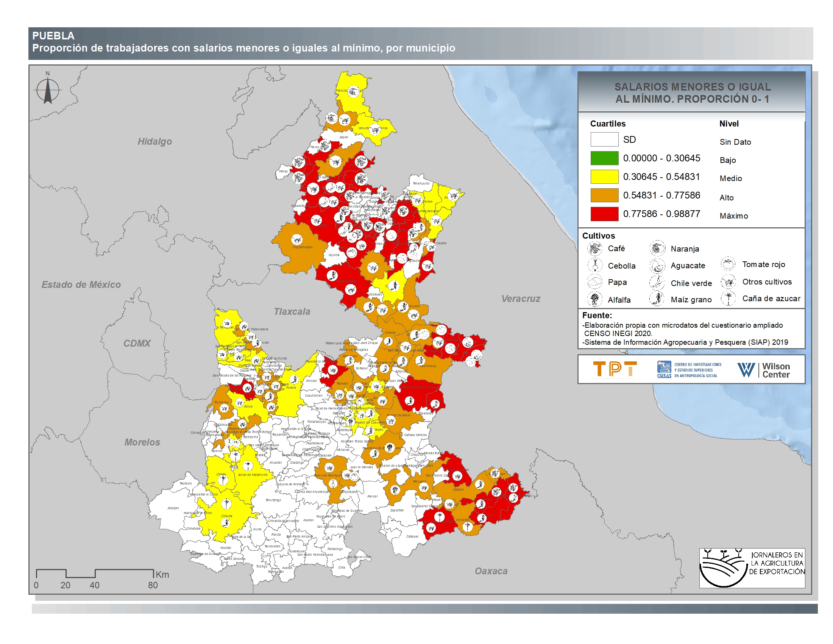Viewport: 833px width, 644px height.
Task: Click the kilometer scale bar
Action: (95, 574)
